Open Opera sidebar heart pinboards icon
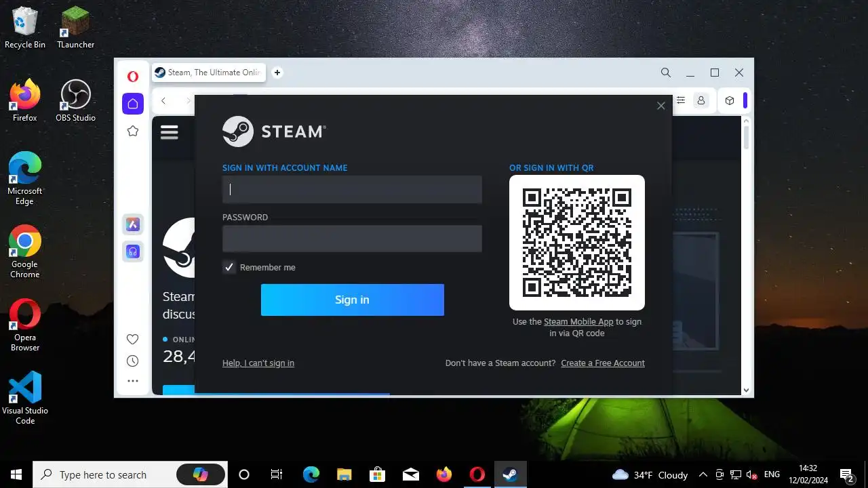Image resolution: width=868 pixels, height=488 pixels. (133, 339)
